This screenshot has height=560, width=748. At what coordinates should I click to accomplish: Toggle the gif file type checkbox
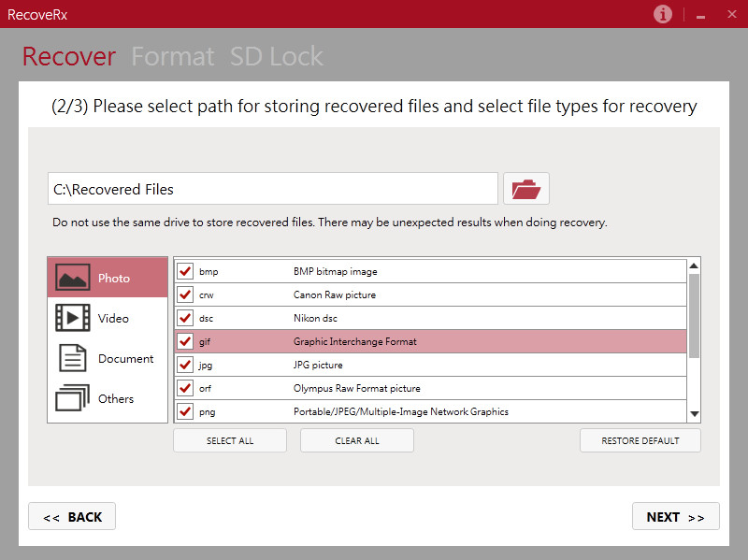[185, 341]
